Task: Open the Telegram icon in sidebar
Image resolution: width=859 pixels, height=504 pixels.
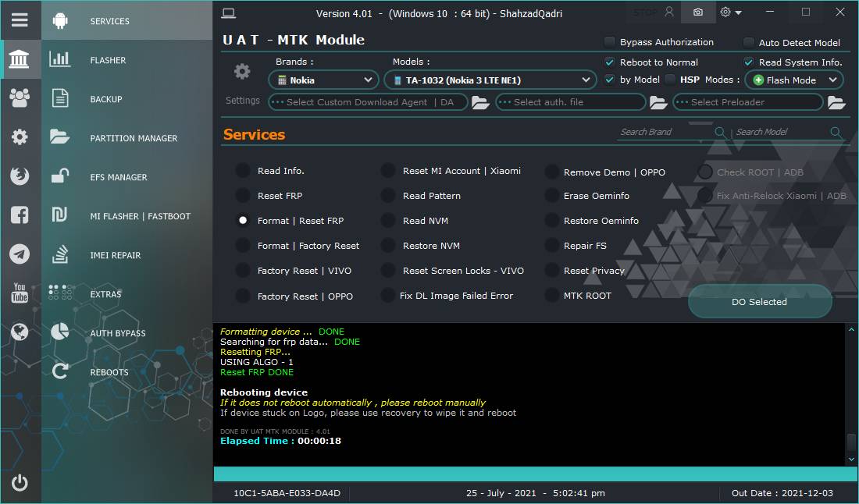Action: (20, 254)
